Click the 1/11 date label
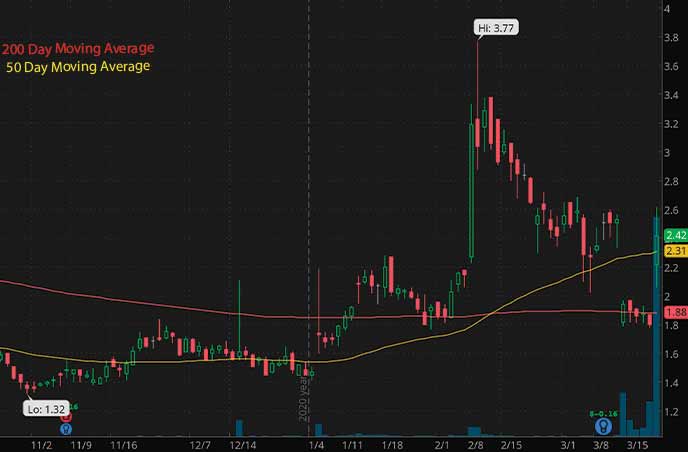This screenshot has height=452, width=688. 352,445
